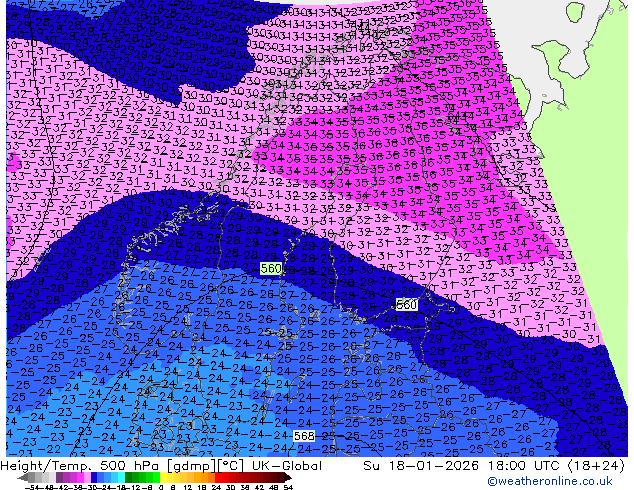The image size is (634, 490).
Task: Click the white 560 contour label
Action: [x=406, y=304]
